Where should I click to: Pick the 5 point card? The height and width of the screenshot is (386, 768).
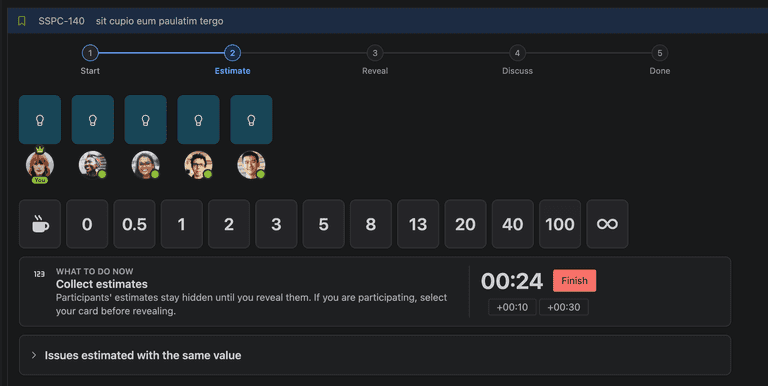pos(324,224)
